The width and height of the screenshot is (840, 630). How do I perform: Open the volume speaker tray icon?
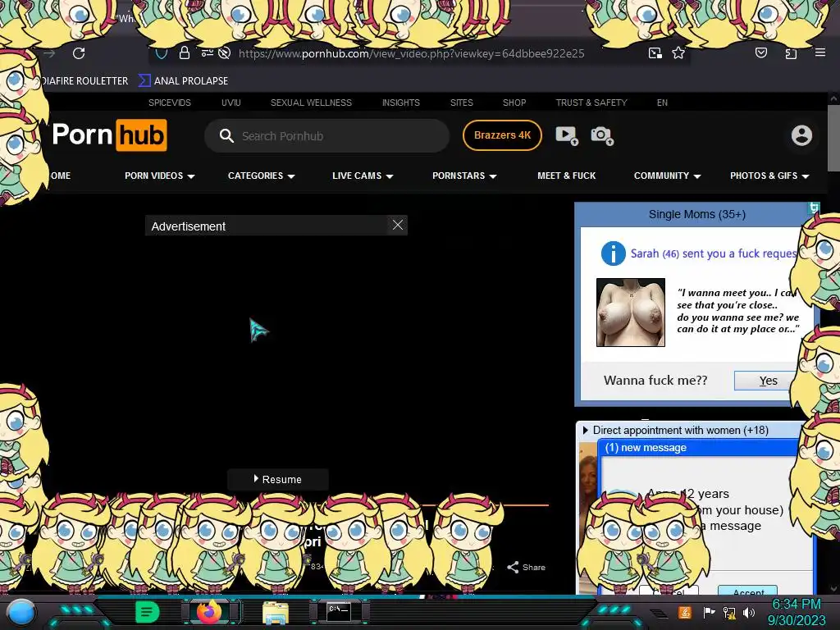tap(749, 612)
